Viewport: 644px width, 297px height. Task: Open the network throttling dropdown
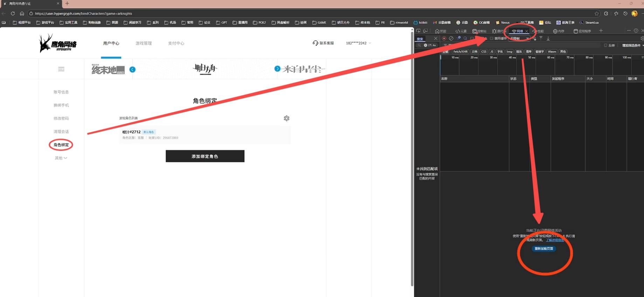click(x=519, y=38)
